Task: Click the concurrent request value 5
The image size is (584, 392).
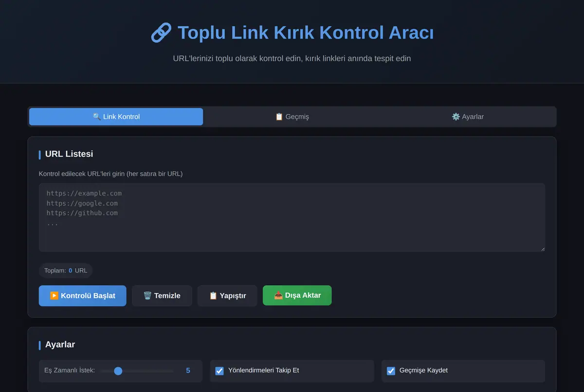Action: 188,371
